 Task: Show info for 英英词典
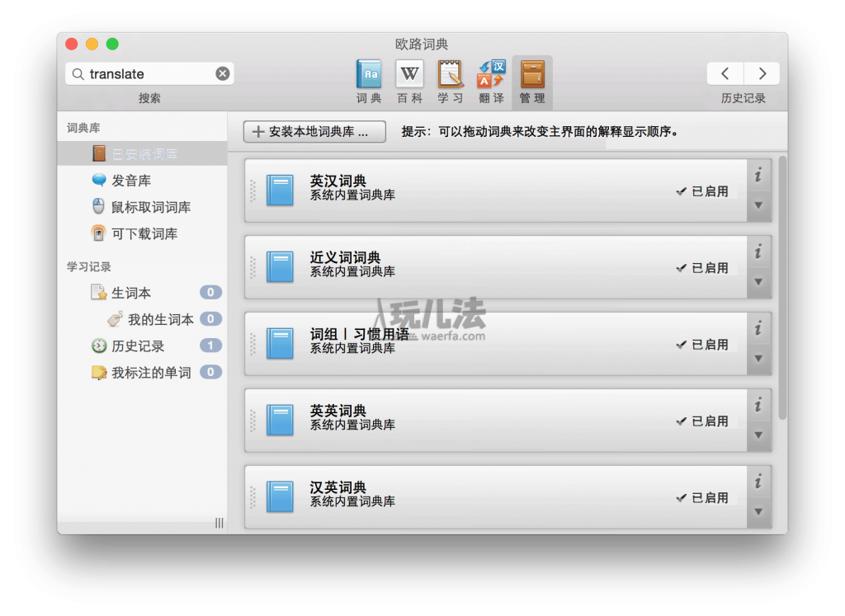click(759, 404)
